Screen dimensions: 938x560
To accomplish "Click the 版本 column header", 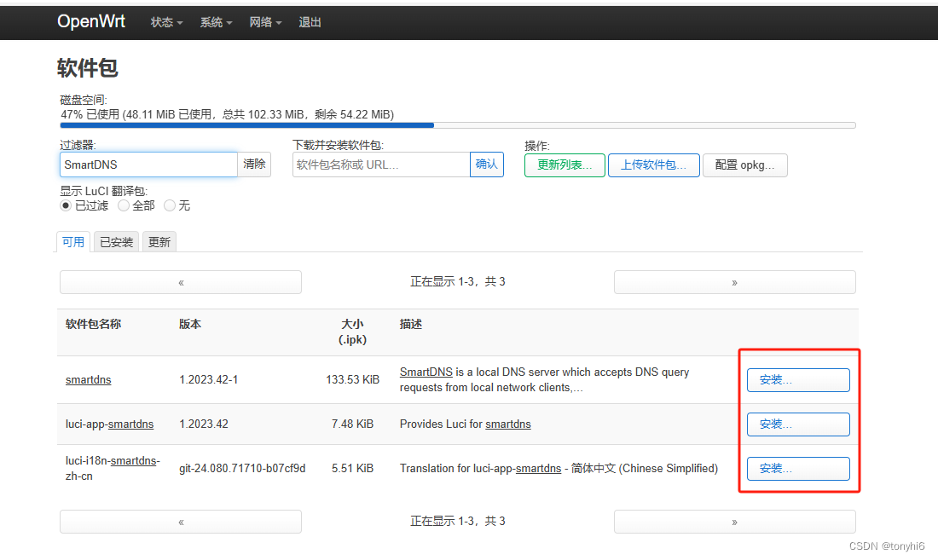I will click(x=190, y=324).
